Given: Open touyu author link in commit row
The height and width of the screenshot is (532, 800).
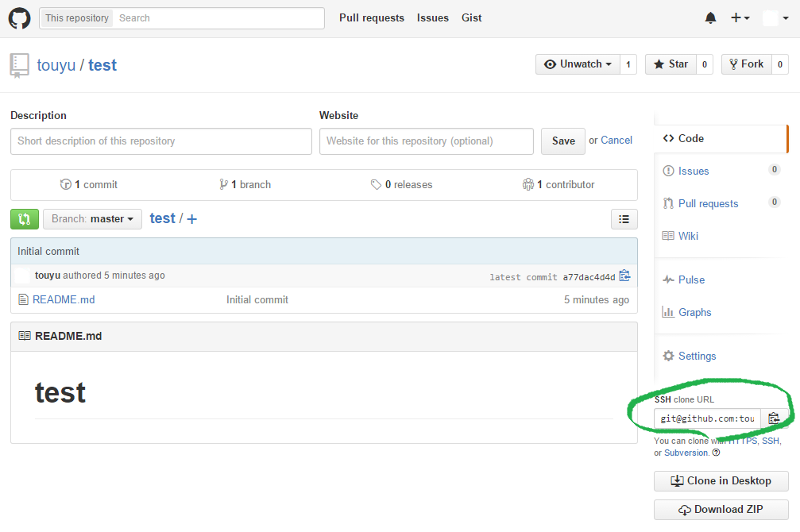Looking at the screenshot, I should coord(48,276).
